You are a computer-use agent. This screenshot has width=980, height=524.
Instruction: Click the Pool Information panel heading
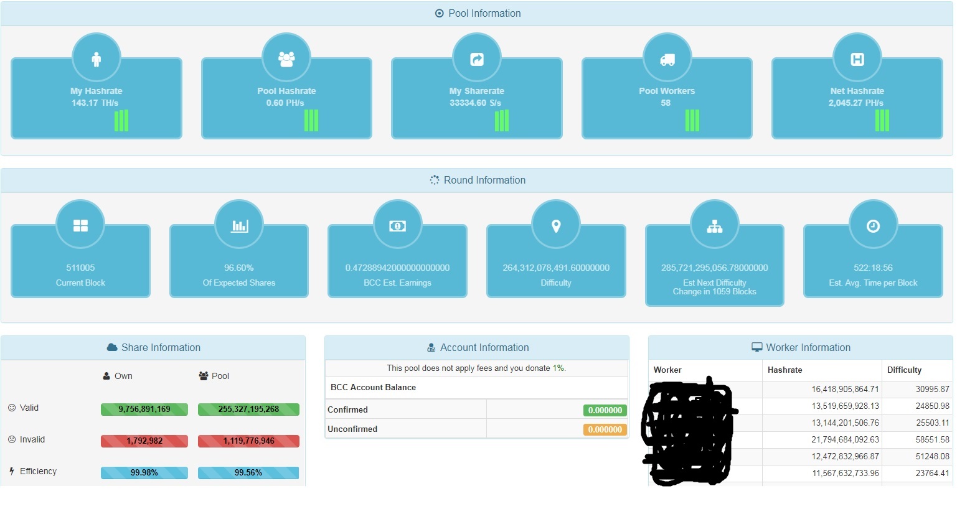coord(477,13)
